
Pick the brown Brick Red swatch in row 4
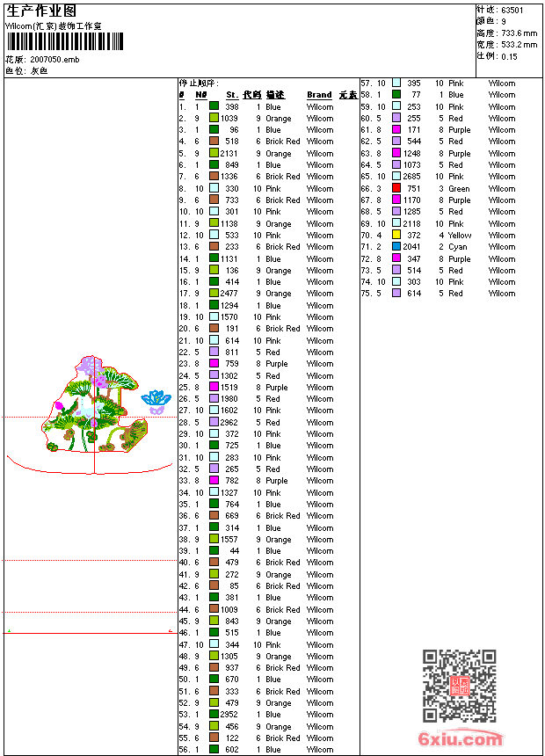click(214, 141)
